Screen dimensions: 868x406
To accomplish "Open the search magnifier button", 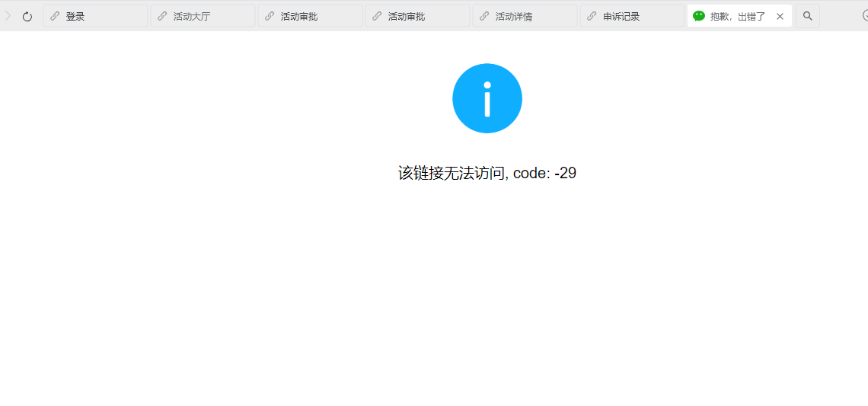I will (808, 16).
